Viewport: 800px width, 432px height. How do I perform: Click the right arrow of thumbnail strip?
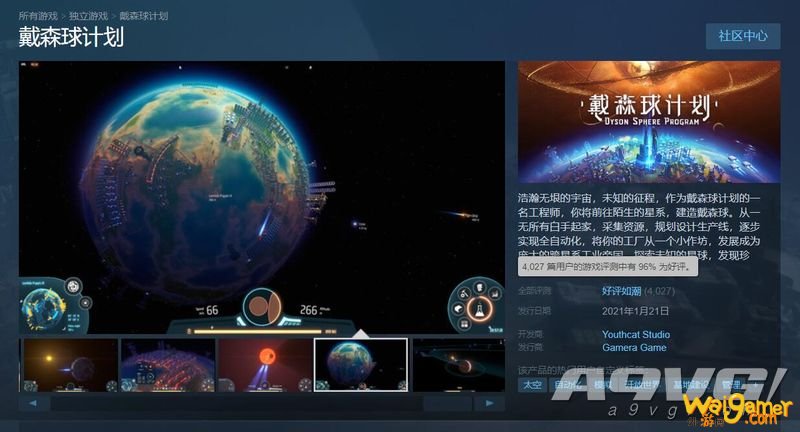(x=489, y=403)
